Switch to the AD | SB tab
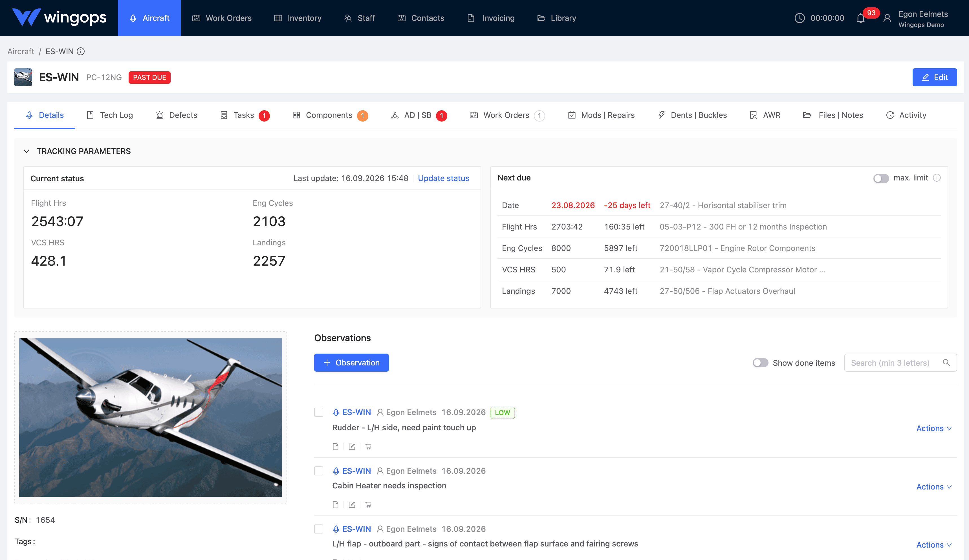Image resolution: width=969 pixels, height=560 pixels. [x=418, y=115]
